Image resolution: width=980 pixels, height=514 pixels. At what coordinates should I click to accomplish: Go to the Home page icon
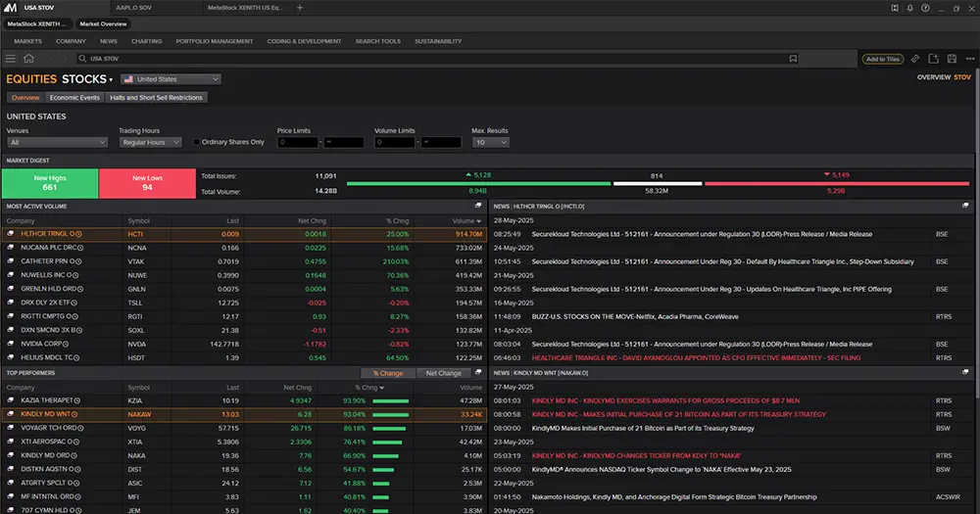click(x=29, y=59)
